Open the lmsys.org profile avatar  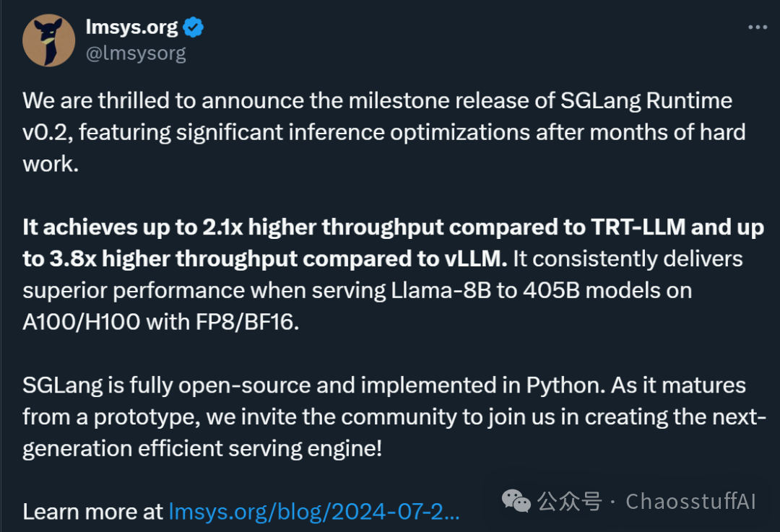49,40
